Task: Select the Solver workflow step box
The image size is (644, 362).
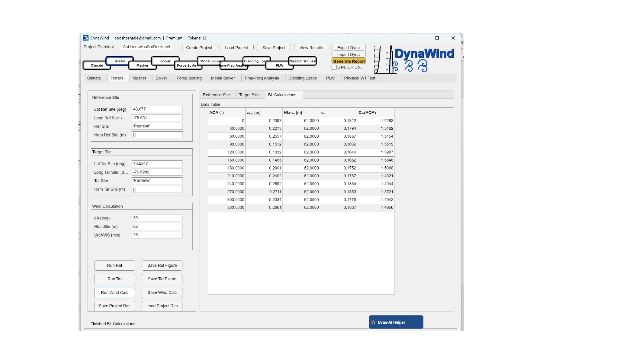Action: coord(165,61)
